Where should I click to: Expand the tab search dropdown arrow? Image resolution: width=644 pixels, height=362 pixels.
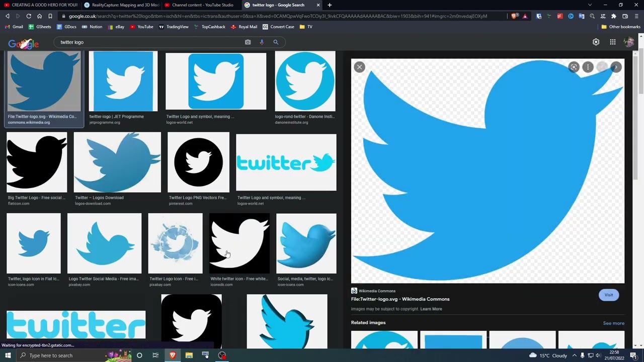point(590,5)
